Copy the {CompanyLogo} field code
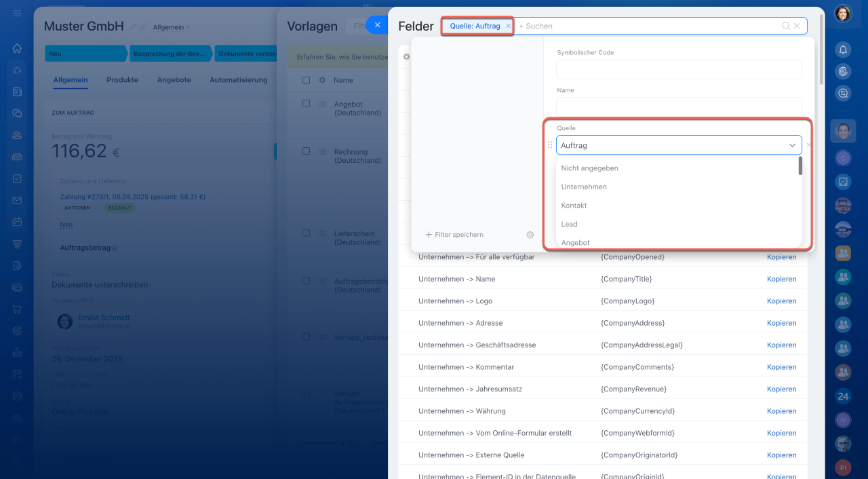The image size is (868, 479). click(x=781, y=301)
